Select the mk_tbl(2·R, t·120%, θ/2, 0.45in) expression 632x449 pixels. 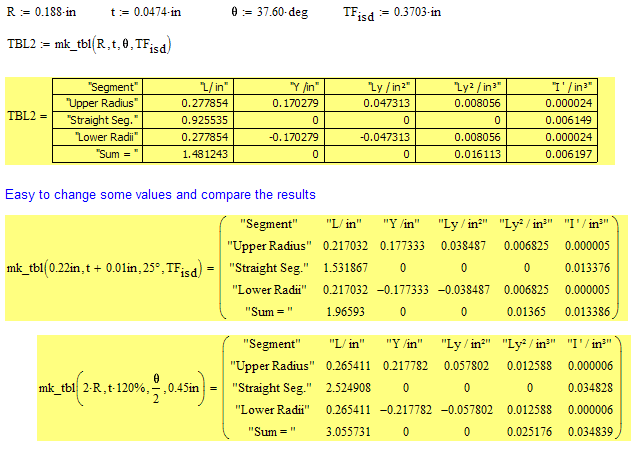click(121, 388)
